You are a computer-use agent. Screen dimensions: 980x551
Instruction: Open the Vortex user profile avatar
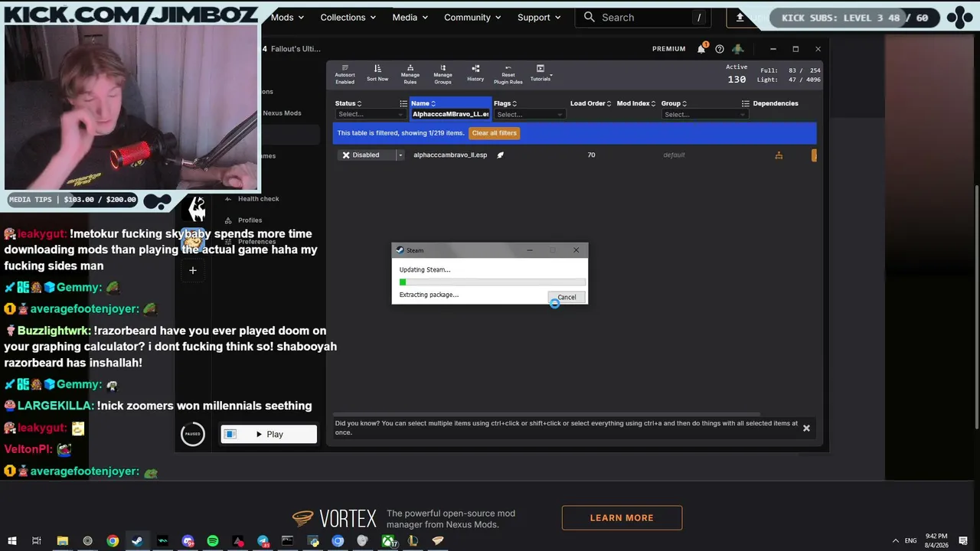tap(737, 48)
